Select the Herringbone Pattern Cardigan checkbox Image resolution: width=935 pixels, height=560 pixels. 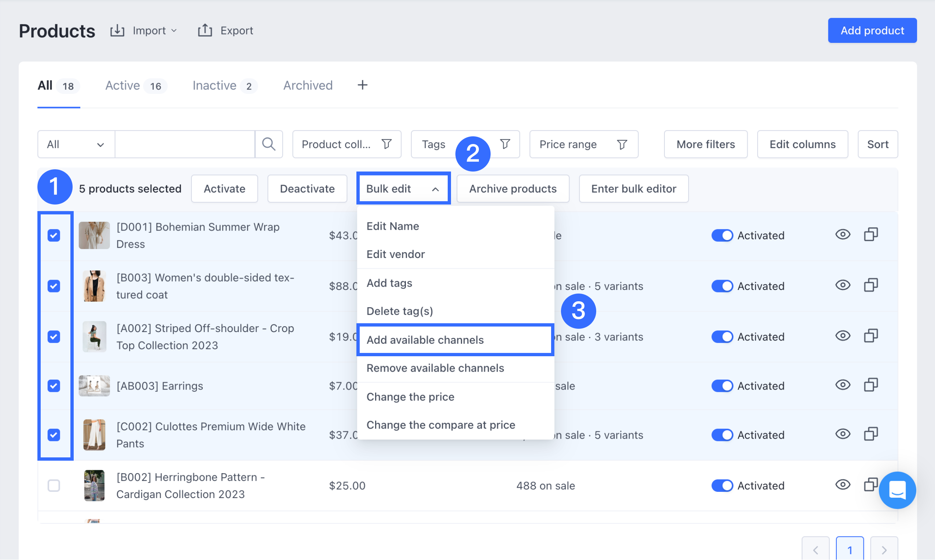point(54,485)
